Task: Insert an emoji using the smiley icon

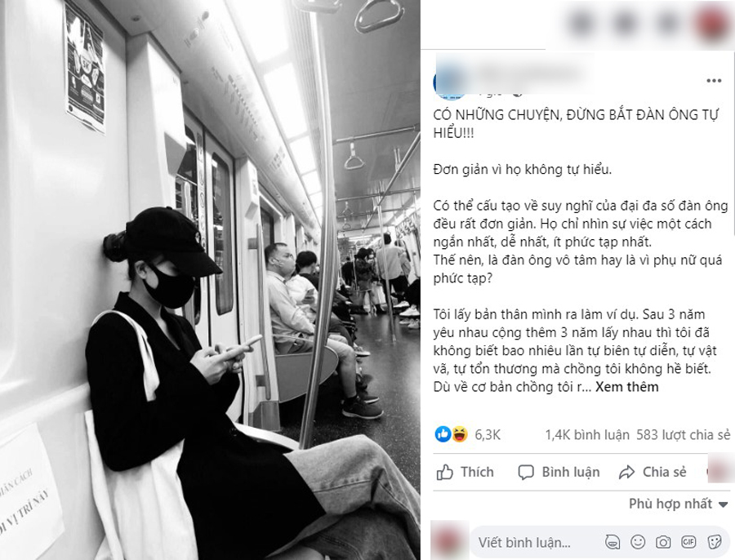Action: [638, 542]
